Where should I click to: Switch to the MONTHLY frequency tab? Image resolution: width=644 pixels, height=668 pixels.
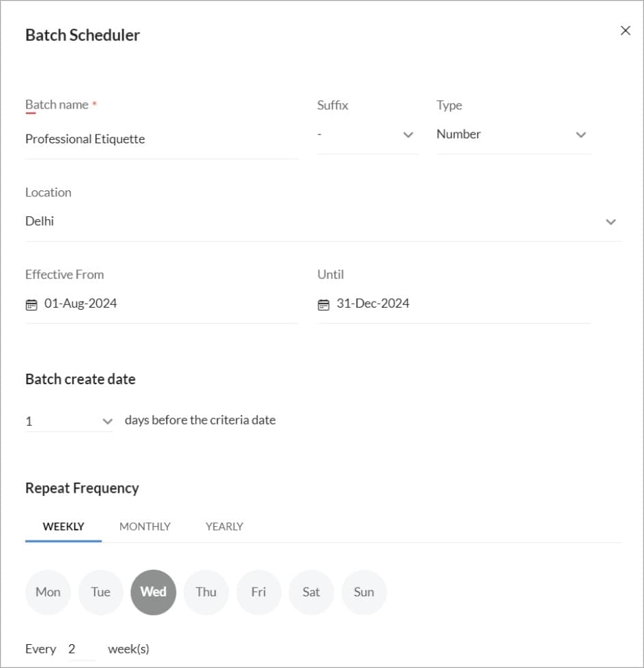pos(145,527)
